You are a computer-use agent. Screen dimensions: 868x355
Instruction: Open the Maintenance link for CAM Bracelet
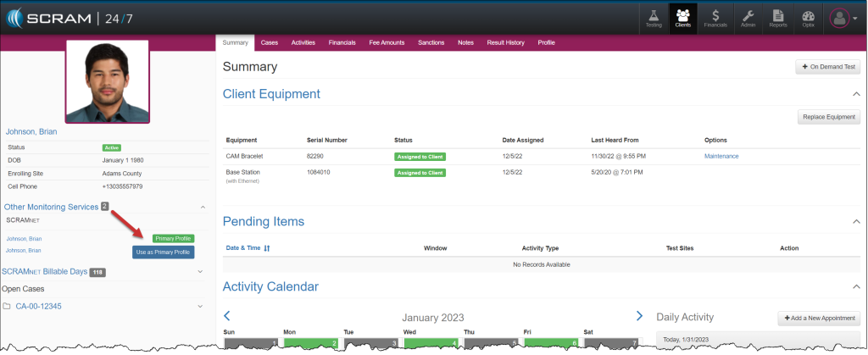721,156
